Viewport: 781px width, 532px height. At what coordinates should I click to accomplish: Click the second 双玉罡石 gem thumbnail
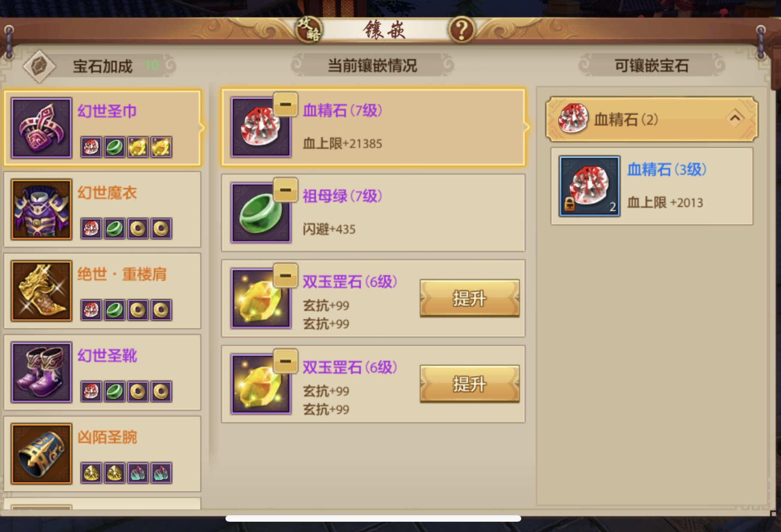pyautogui.click(x=261, y=384)
